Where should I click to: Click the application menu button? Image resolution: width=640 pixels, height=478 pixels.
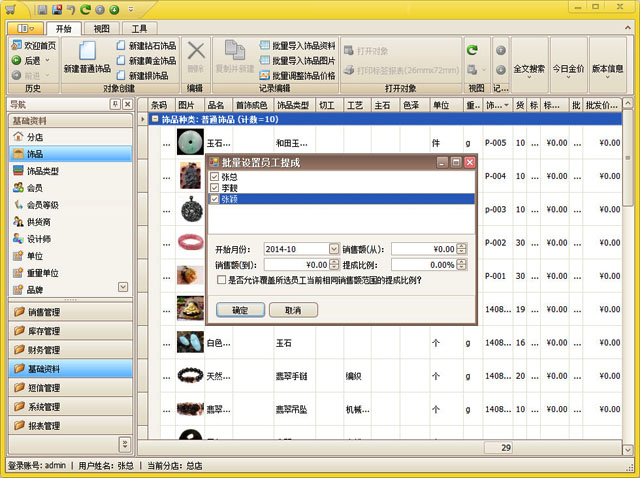[x=25, y=29]
